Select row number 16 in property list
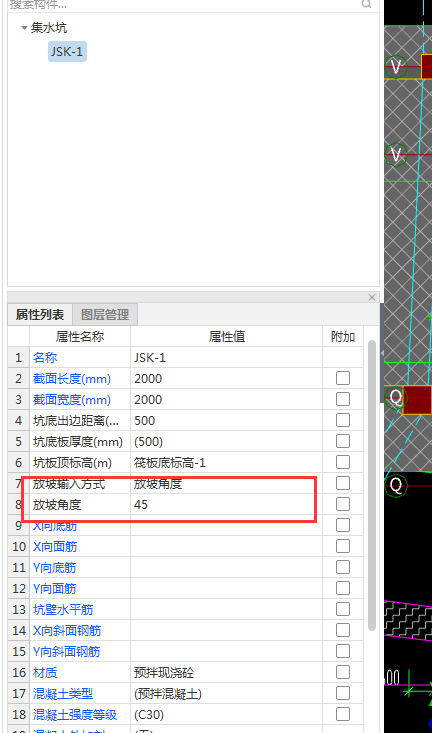Viewport: 432px width, 733px height. [19, 673]
